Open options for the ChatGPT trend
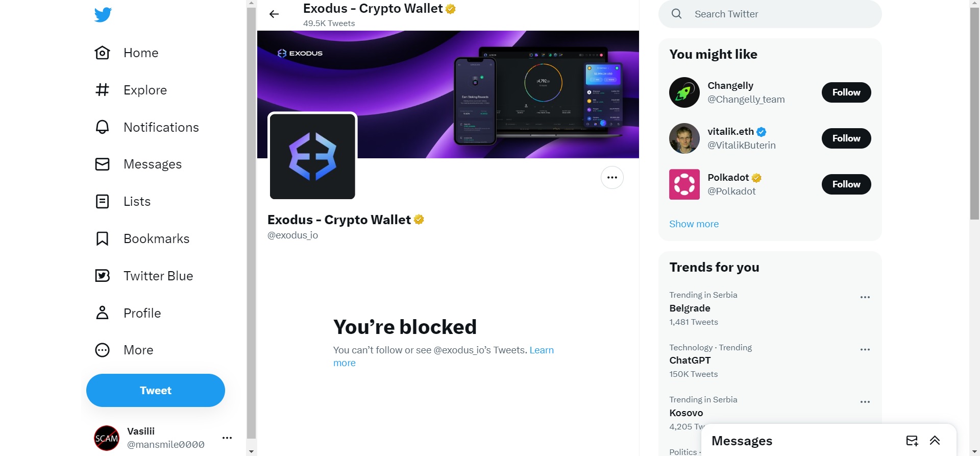980x456 pixels. 865,350
